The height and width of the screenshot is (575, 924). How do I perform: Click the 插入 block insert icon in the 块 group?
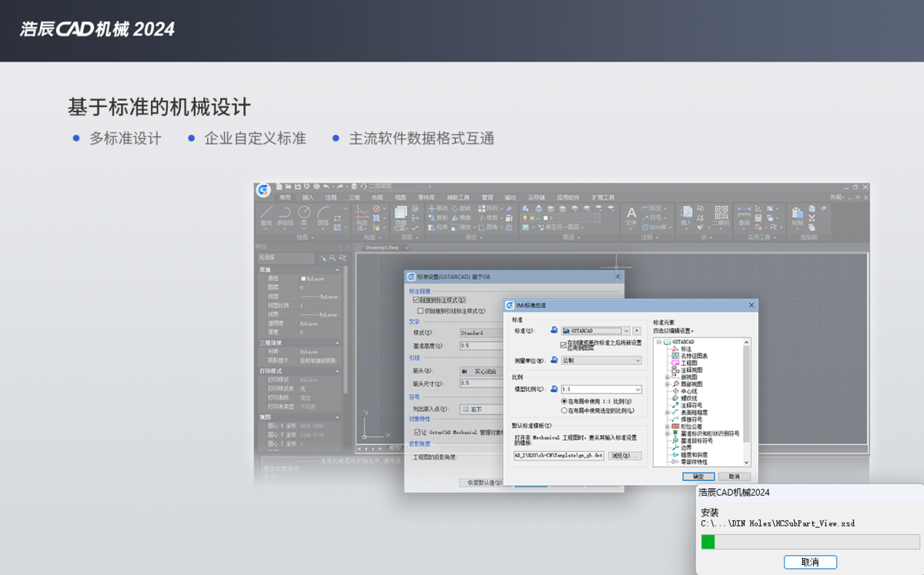(685, 216)
